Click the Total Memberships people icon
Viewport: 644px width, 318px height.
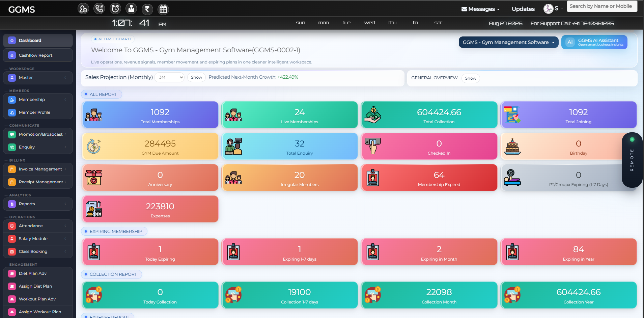(x=94, y=115)
